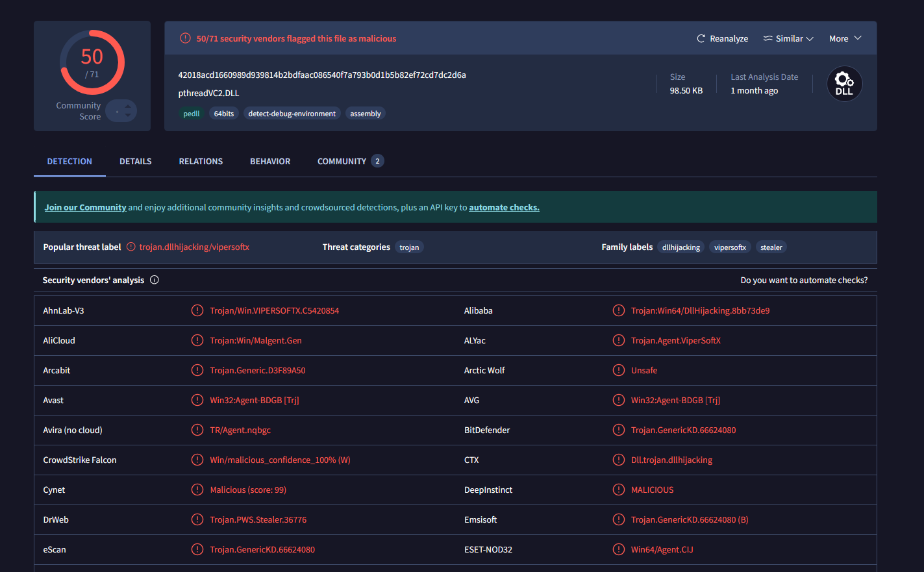This screenshot has height=572, width=924.
Task: Expand the More menu
Action: [845, 39]
